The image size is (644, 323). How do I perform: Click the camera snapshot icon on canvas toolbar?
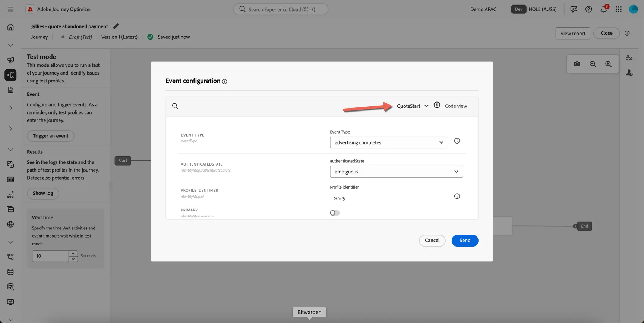pyautogui.click(x=577, y=64)
